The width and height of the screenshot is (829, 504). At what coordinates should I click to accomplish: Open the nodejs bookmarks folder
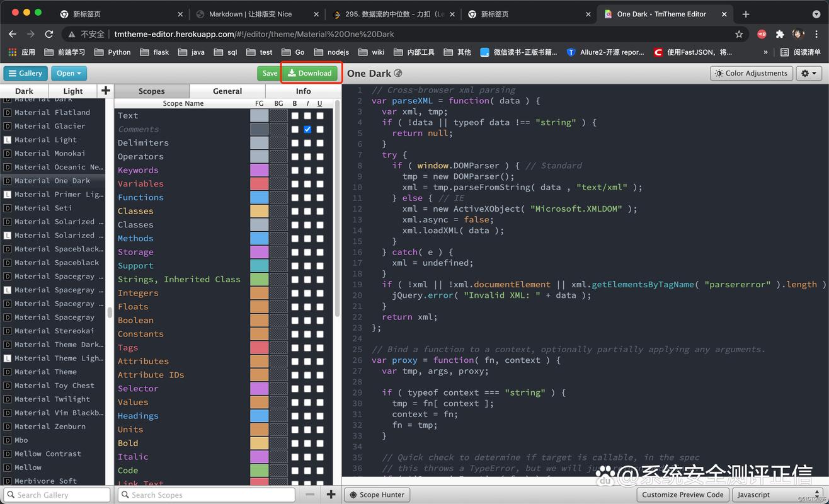tap(331, 52)
